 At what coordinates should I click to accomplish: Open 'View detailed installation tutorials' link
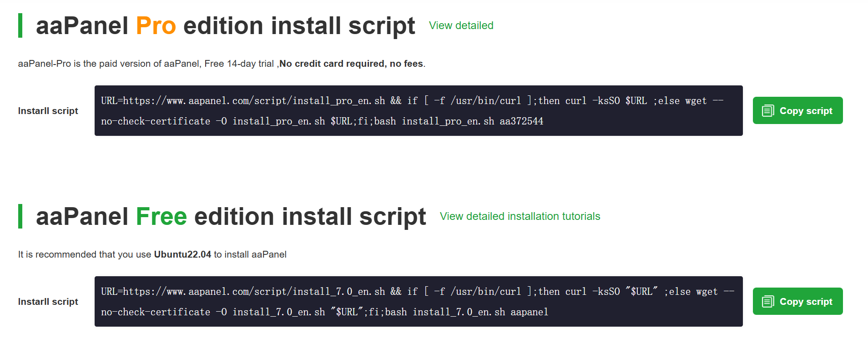(x=520, y=217)
